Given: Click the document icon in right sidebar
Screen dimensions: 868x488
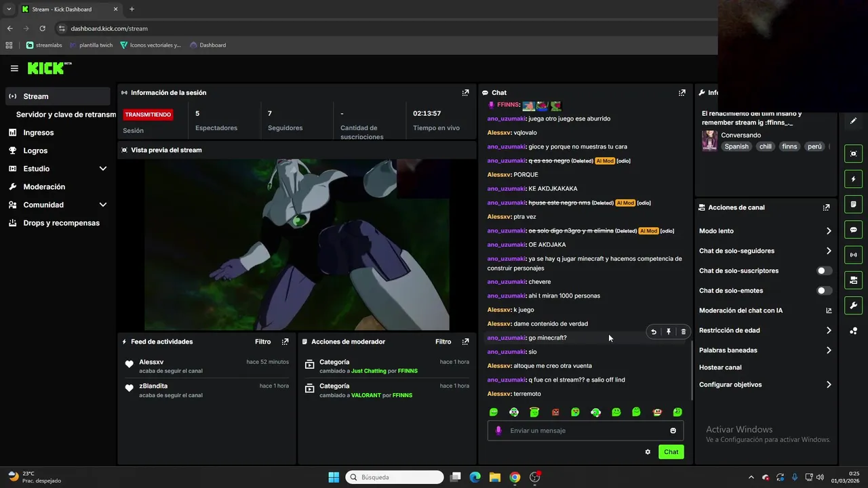Looking at the screenshot, I should pyautogui.click(x=854, y=204).
